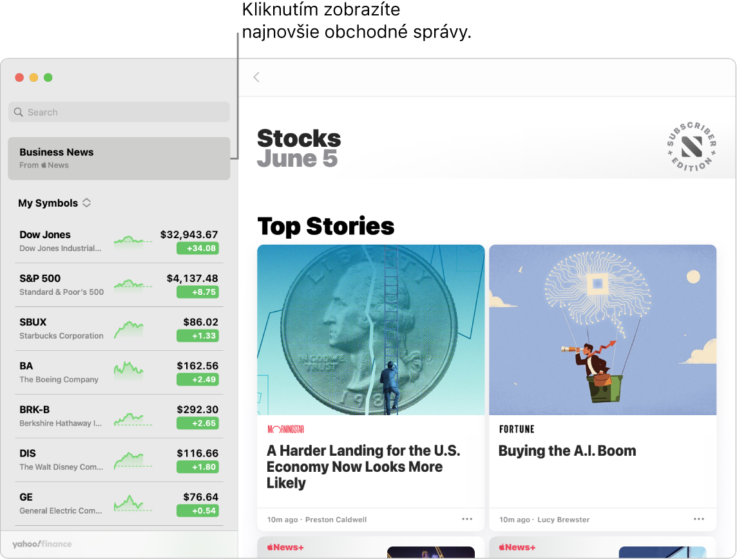Open more options for Fortune story
This screenshot has height=560, width=737.
699,519
